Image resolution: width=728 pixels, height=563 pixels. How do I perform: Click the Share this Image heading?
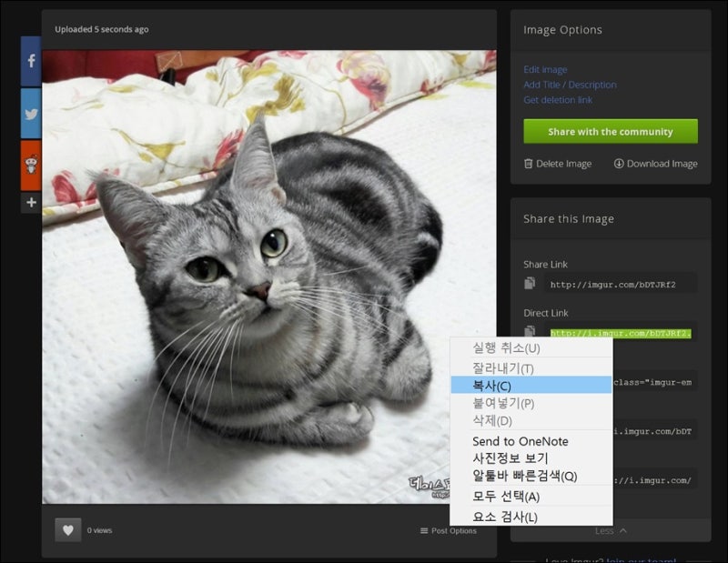tap(569, 219)
